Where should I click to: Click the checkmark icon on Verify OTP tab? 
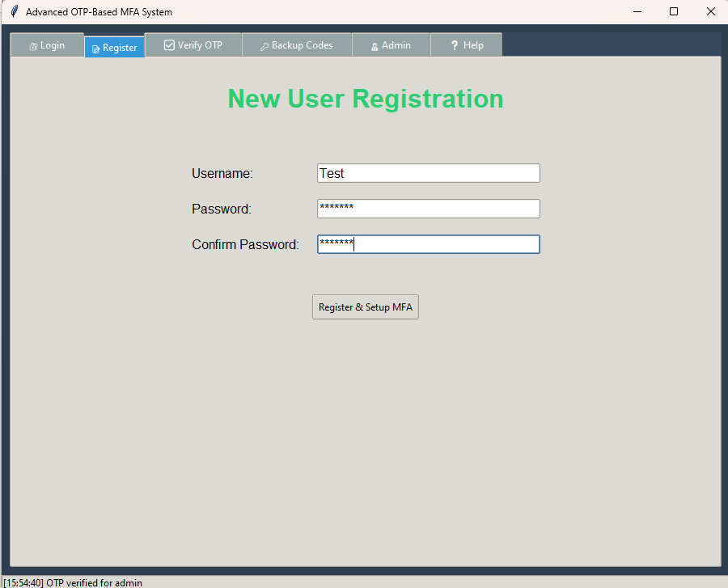[x=169, y=45]
